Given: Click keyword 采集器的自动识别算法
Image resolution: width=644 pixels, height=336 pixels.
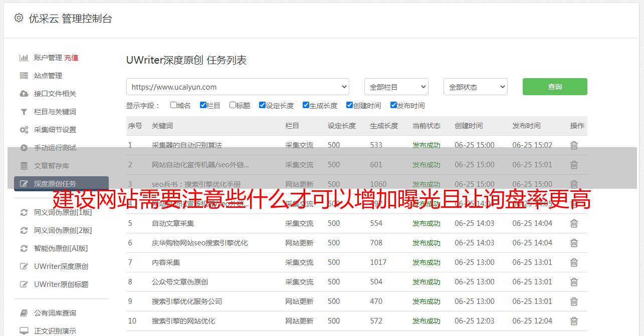Looking at the screenshot, I should point(187,145).
